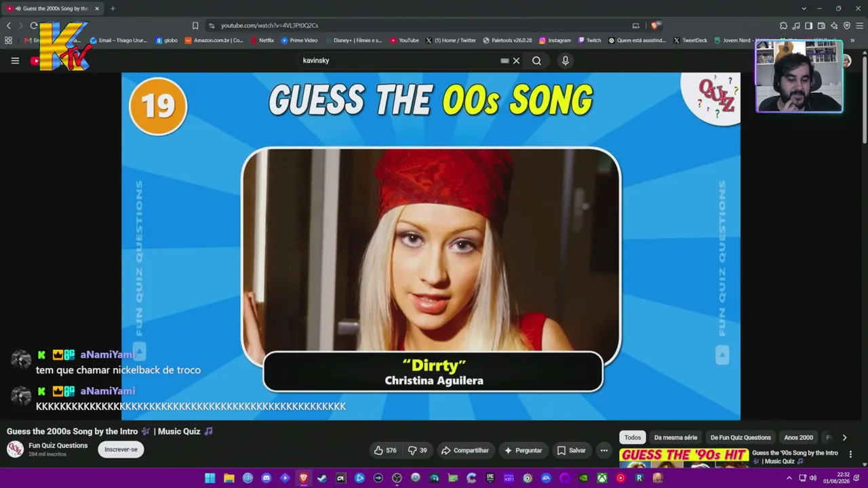Open the aNamiYami chat message about nickelback
Image resolution: width=868 pixels, height=488 pixels.
tap(118, 370)
